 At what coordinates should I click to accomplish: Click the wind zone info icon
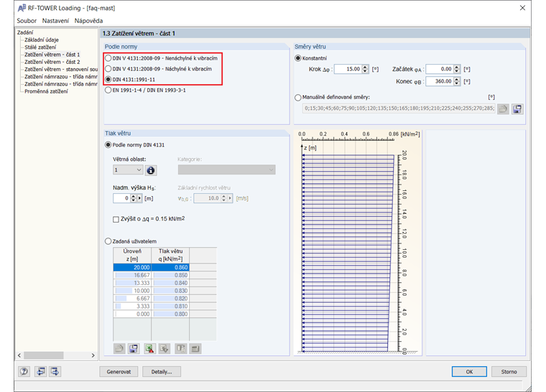150,170
